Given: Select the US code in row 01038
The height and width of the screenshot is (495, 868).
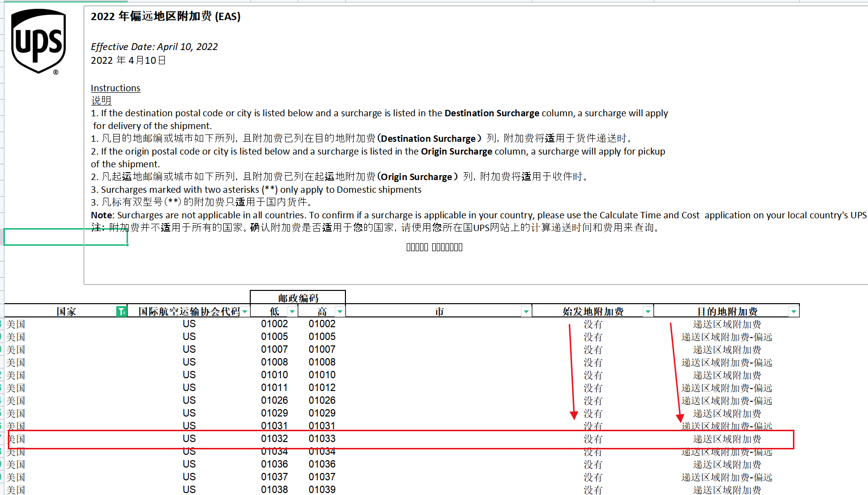Looking at the screenshot, I should click(189, 490).
